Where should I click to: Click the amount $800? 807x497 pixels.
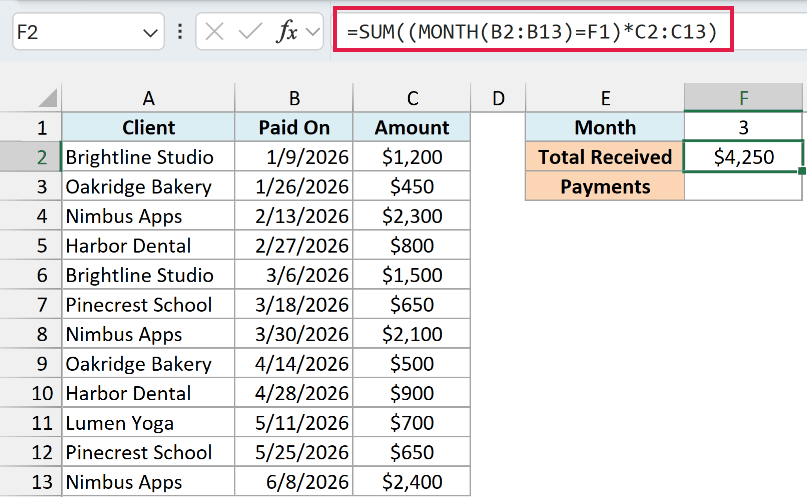pos(412,245)
